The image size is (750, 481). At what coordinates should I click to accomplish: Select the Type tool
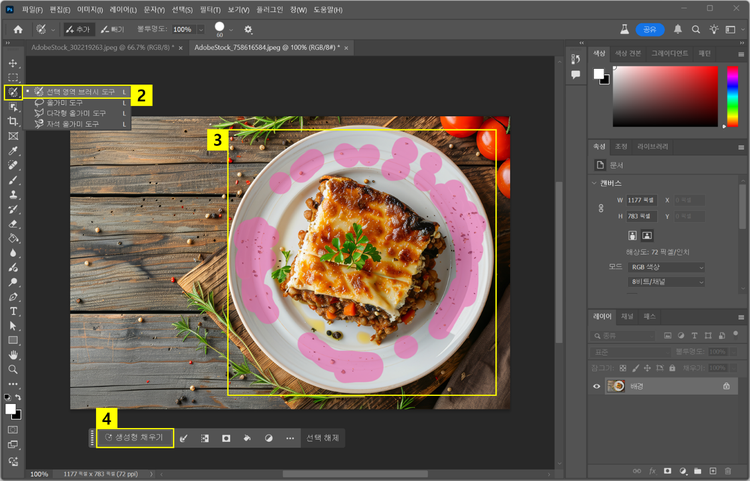point(13,311)
